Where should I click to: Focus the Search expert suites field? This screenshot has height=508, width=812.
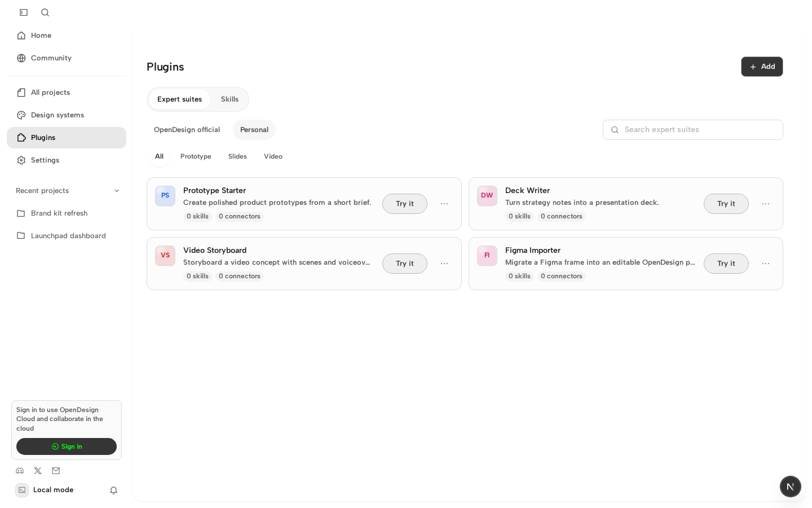pyautogui.click(x=693, y=130)
